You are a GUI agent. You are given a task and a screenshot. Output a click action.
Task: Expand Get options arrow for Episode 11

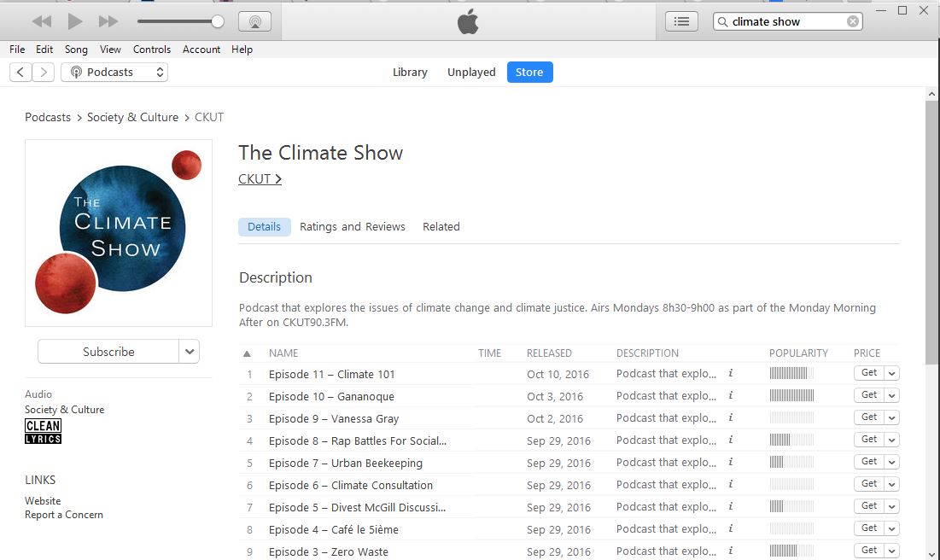(x=892, y=373)
